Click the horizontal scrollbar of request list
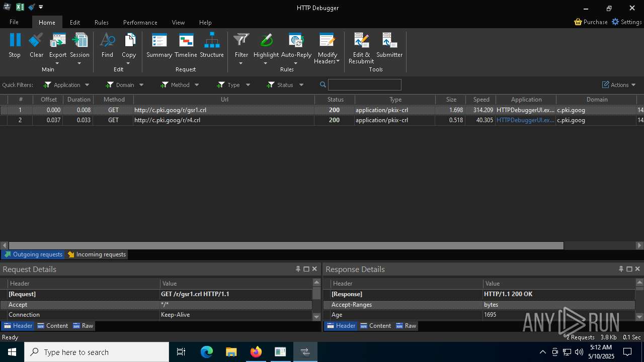 (x=286, y=245)
